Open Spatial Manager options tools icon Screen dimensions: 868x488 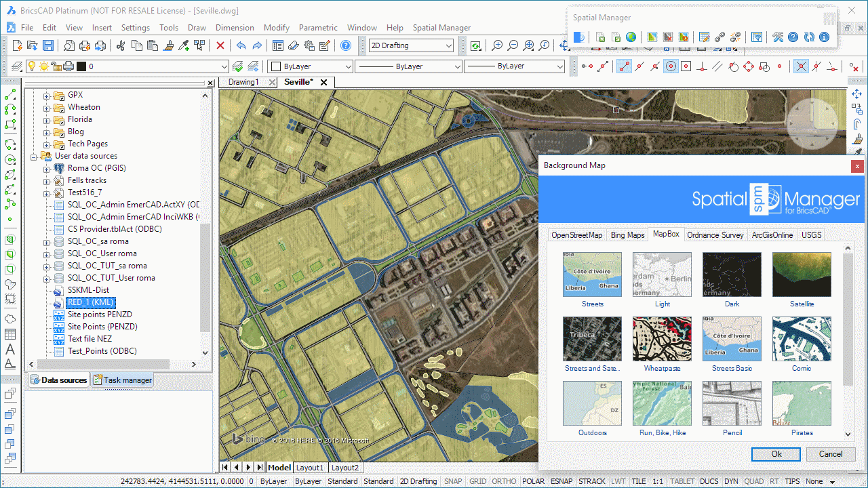point(777,37)
